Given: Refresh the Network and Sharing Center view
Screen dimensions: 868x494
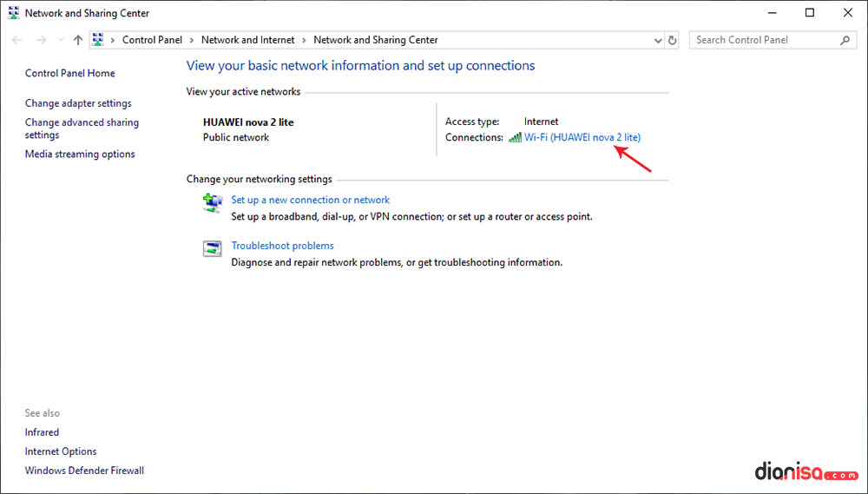Looking at the screenshot, I should pos(672,40).
